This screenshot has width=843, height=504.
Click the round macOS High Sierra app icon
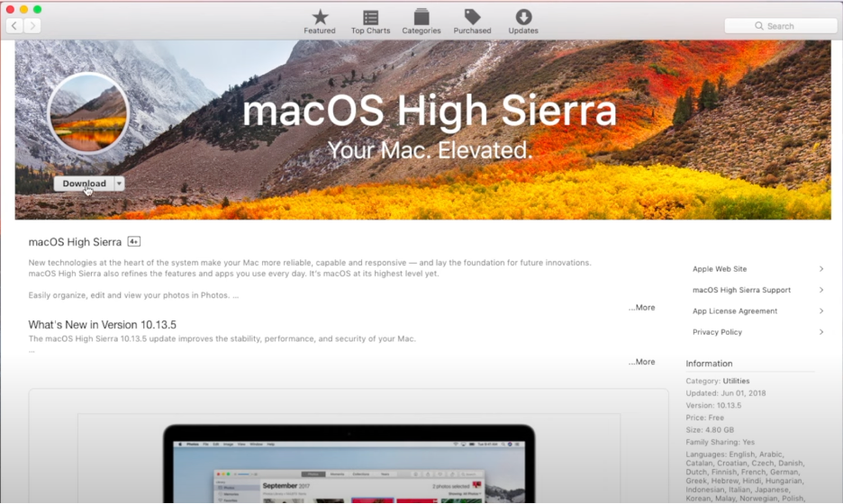pyautogui.click(x=88, y=113)
